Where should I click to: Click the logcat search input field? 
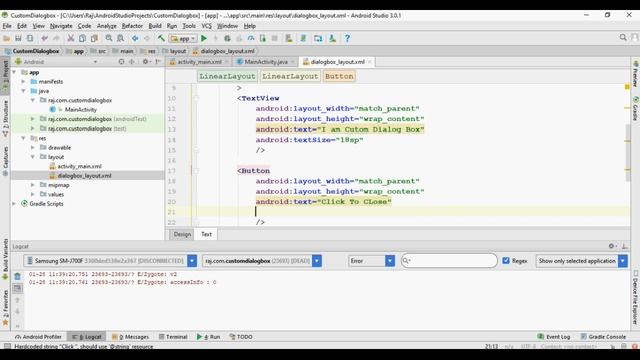(x=449, y=261)
